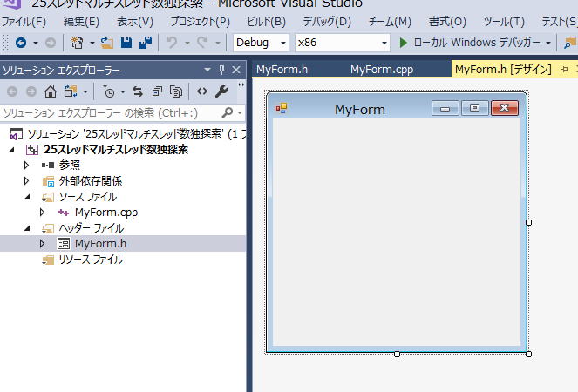This screenshot has width=578, height=392.
Task: Select the MyForm.h [デザイン] tab
Action: coord(503,70)
